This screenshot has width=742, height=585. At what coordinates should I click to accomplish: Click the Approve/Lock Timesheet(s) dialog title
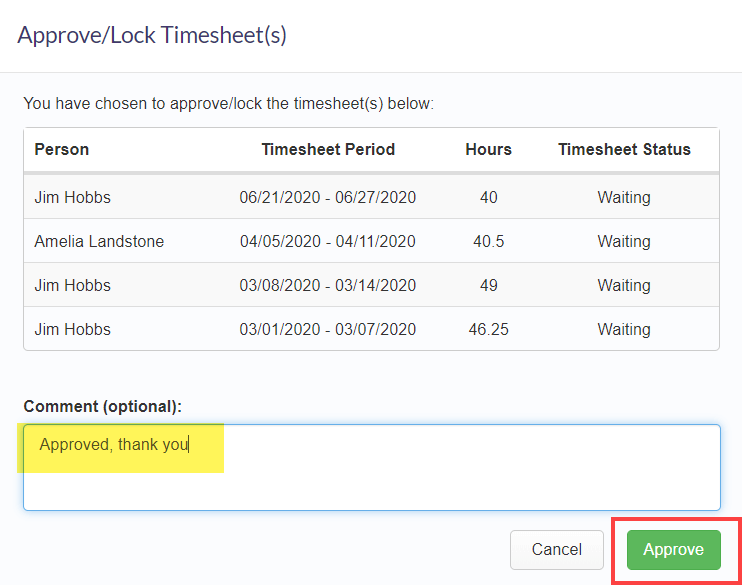(152, 35)
